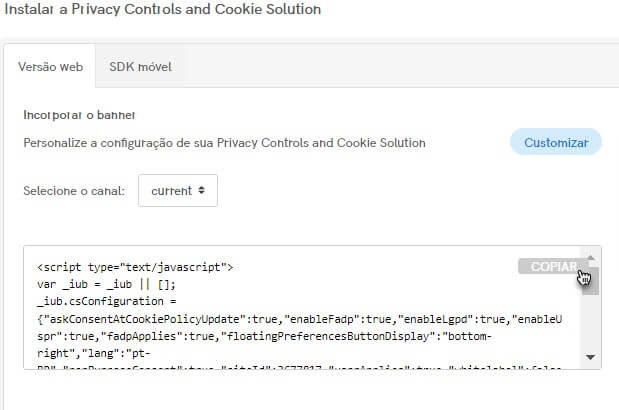Click the _iub.csConfiguration code line

click(107, 301)
